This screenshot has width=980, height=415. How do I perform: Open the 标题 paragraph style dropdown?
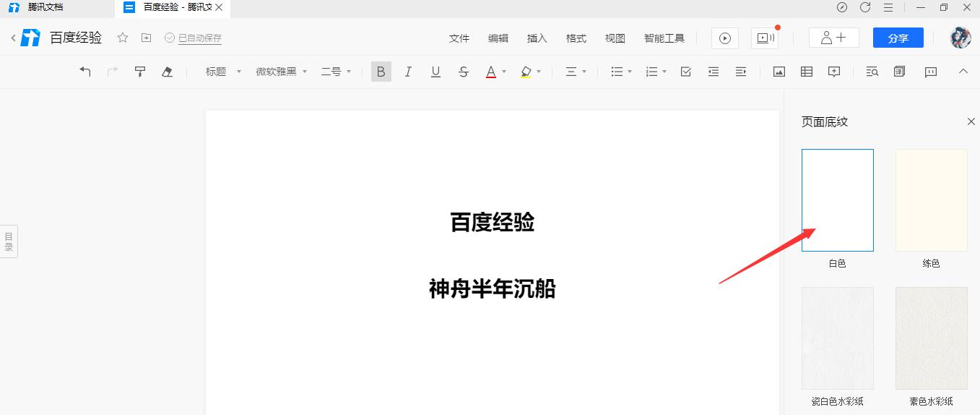tap(223, 72)
